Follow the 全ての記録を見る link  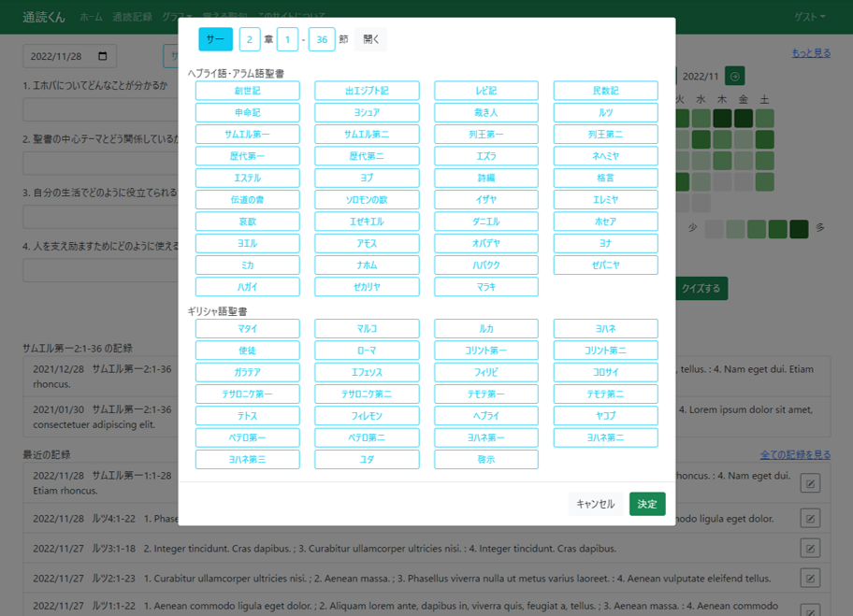click(x=795, y=455)
